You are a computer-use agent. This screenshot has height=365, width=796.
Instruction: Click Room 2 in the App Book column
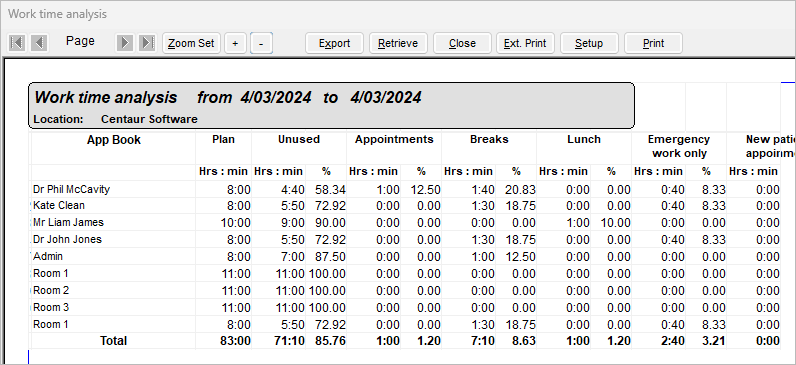[51, 290]
